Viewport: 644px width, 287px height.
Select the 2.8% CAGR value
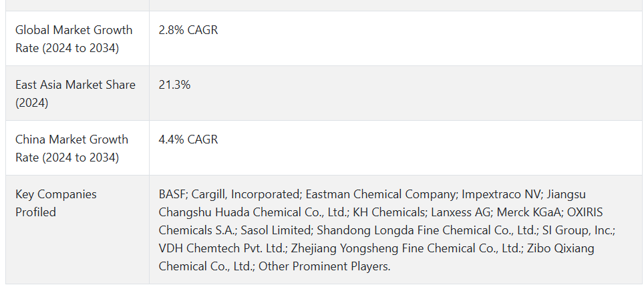coord(188,30)
